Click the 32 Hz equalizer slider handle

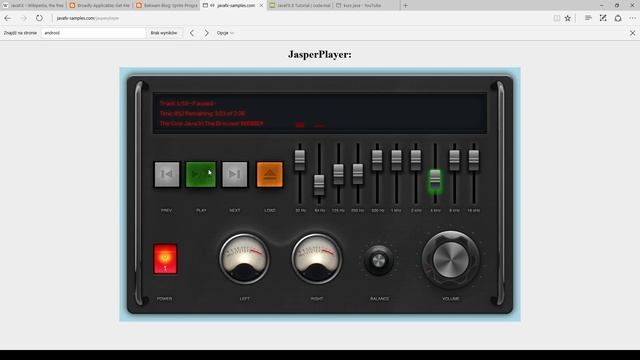point(300,160)
